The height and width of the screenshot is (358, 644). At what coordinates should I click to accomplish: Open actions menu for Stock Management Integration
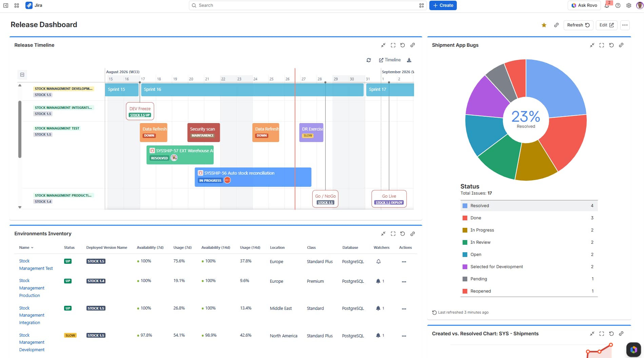click(404, 309)
